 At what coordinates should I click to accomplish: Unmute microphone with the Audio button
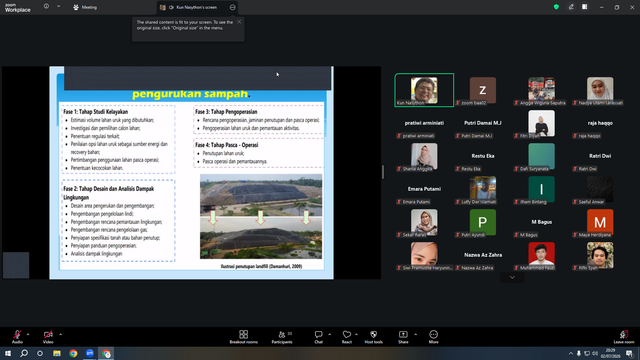coord(17,337)
